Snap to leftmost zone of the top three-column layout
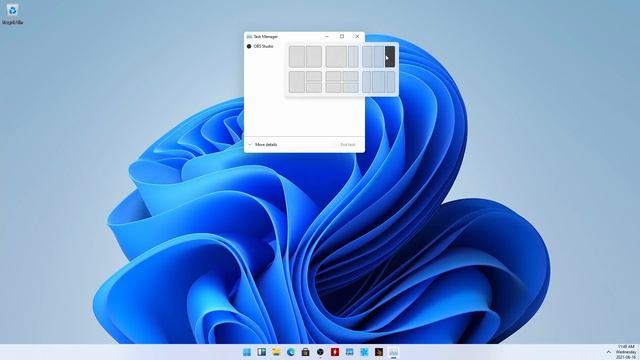640x360 pixels. click(367, 56)
